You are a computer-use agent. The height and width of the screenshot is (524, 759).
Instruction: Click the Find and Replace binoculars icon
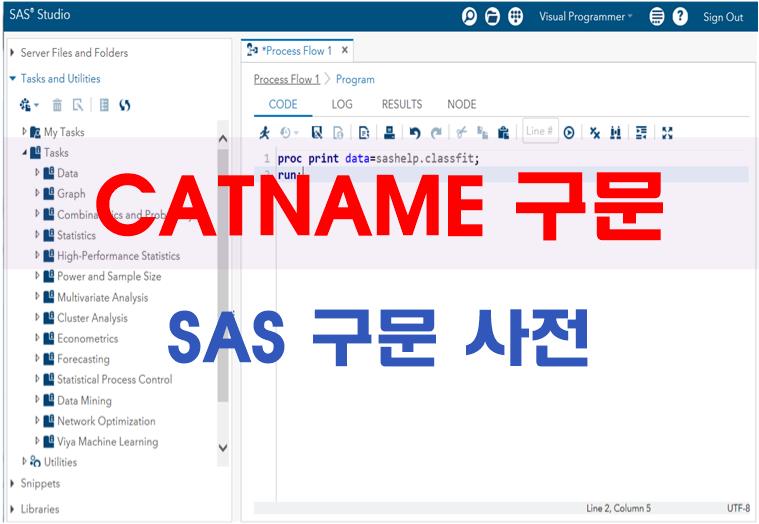pyautogui.click(x=615, y=132)
